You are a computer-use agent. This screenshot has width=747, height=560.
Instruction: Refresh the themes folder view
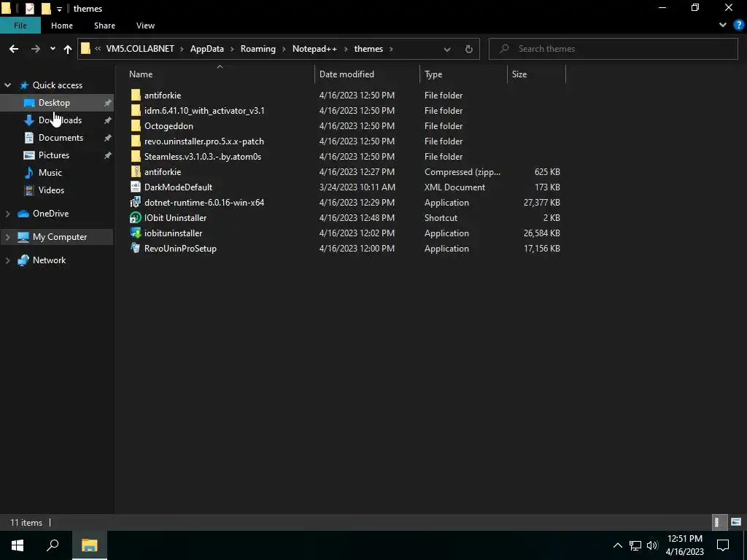(469, 49)
